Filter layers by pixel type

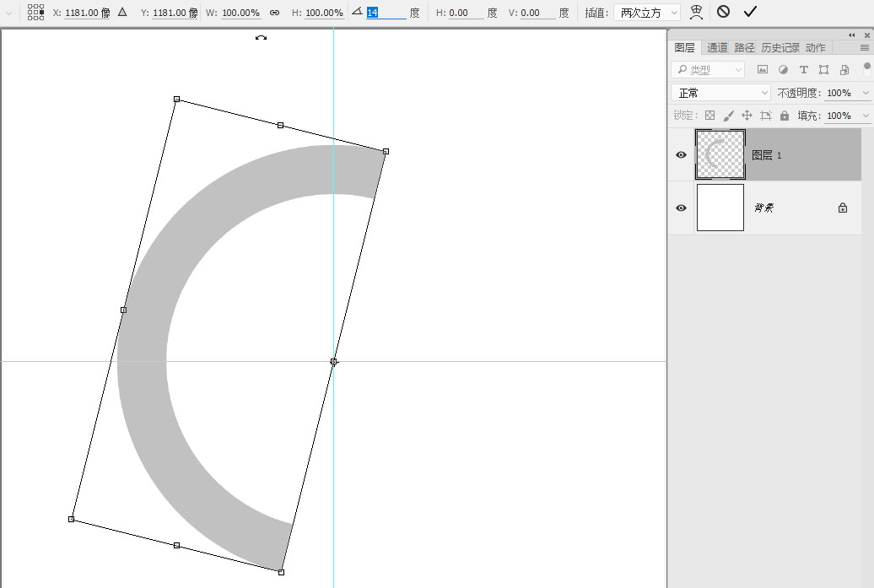coord(763,70)
